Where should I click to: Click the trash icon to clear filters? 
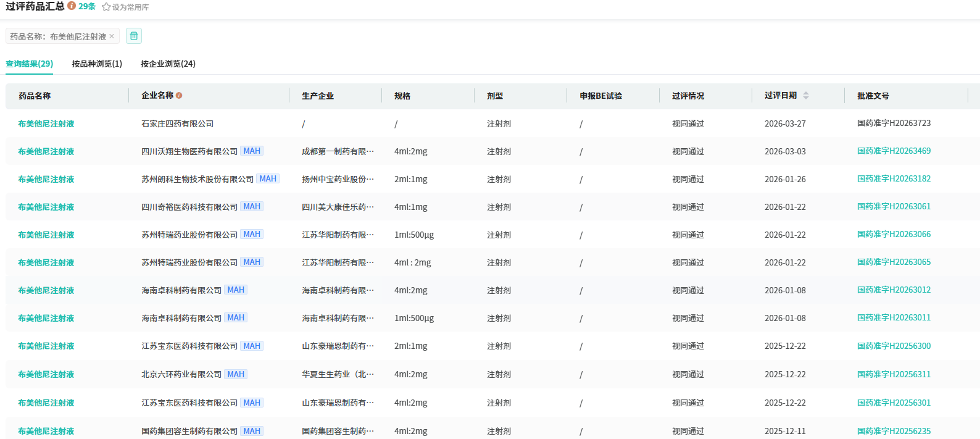[x=134, y=36]
